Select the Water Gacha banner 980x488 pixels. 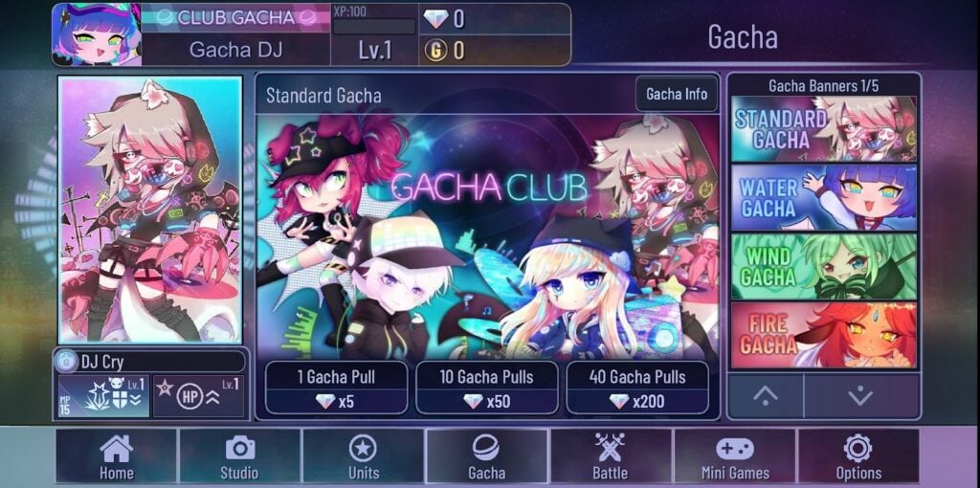coord(824,197)
